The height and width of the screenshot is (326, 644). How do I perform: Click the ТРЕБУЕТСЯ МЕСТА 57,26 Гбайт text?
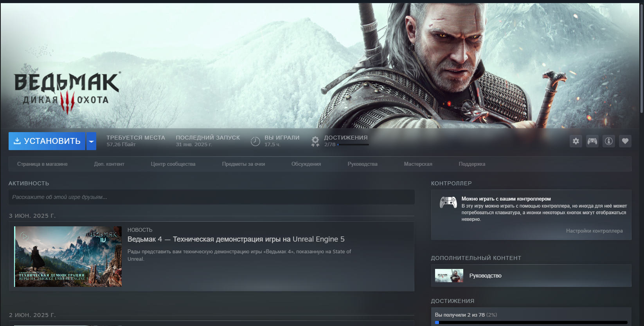click(x=136, y=141)
